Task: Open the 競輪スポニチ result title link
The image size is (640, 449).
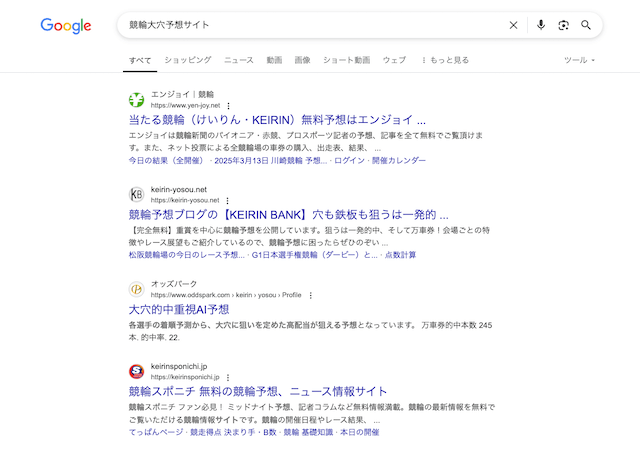Action: tap(257, 391)
